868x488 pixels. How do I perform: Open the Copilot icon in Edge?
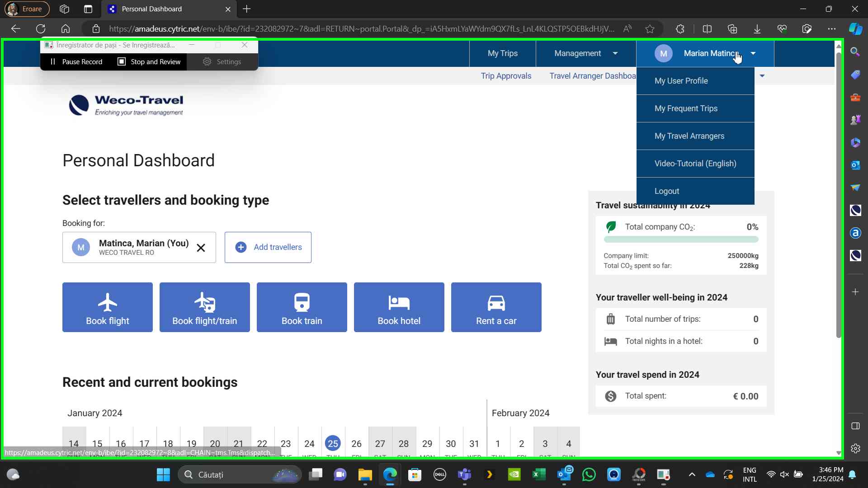(855, 29)
